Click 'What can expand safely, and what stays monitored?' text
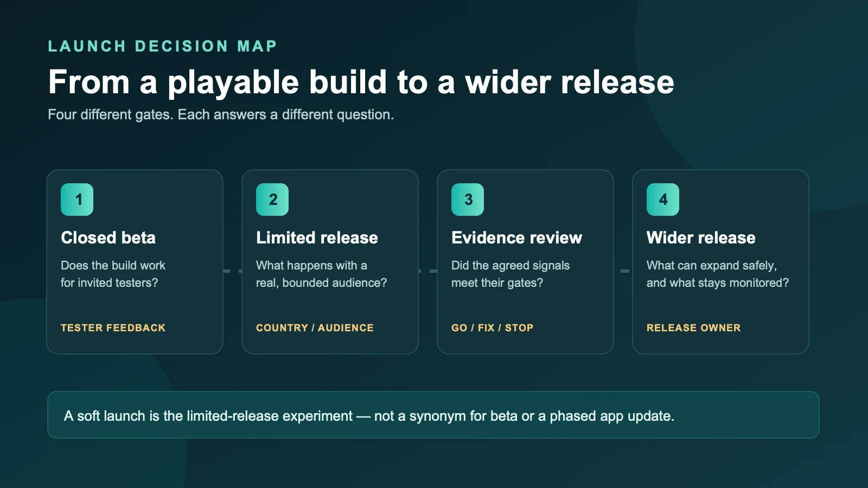This screenshot has height=488, width=868. click(x=718, y=274)
